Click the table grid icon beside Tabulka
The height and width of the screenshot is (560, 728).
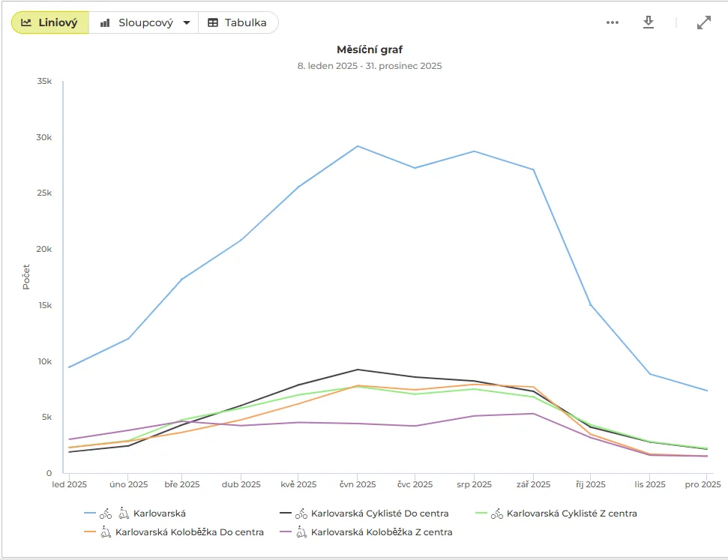click(213, 22)
